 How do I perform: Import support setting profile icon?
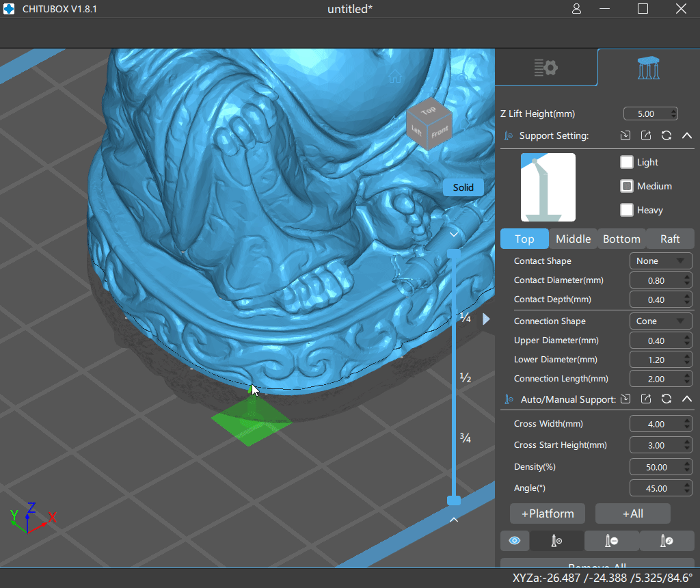625,135
